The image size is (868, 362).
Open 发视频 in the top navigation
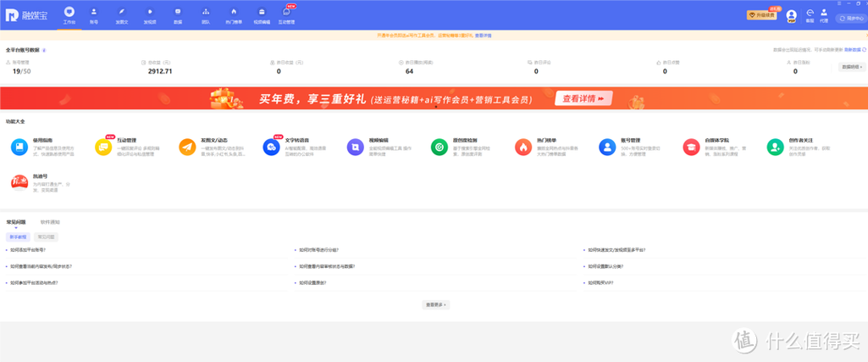[x=149, y=15]
